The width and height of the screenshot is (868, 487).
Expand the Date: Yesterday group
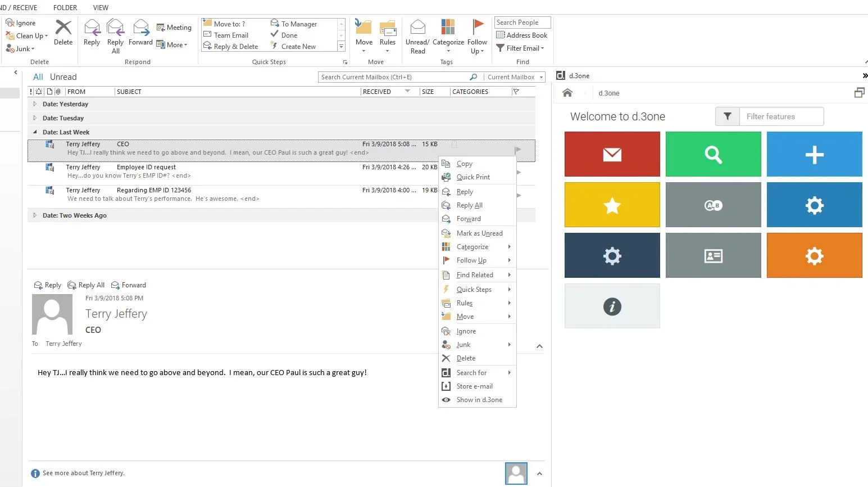coord(35,104)
